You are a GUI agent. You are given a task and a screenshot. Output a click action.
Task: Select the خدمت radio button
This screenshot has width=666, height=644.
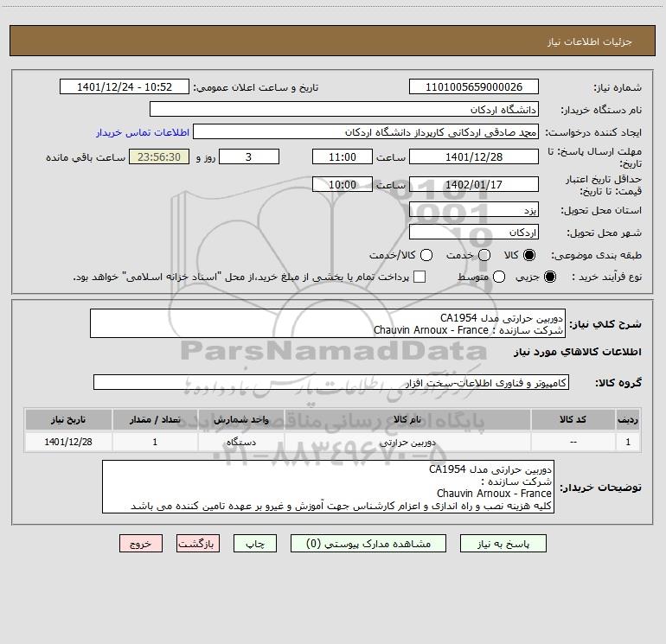tap(484, 255)
